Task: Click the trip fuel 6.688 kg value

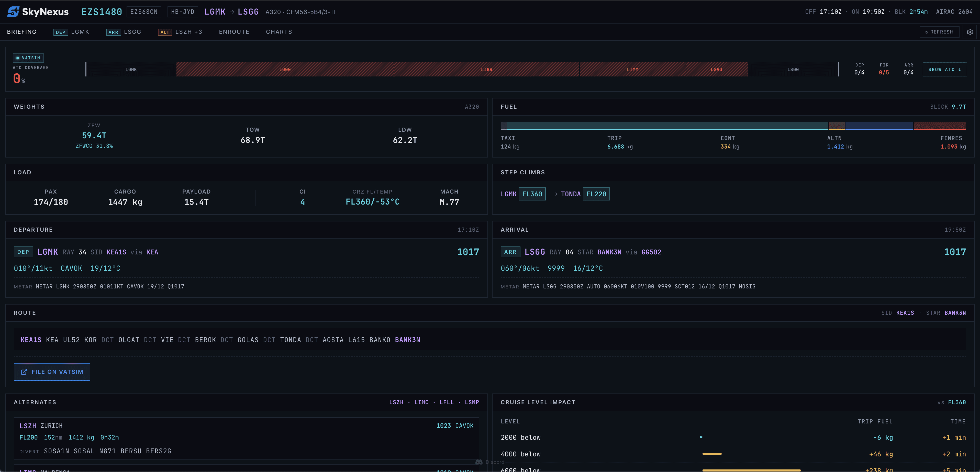Action: pyautogui.click(x=620, y=147)
